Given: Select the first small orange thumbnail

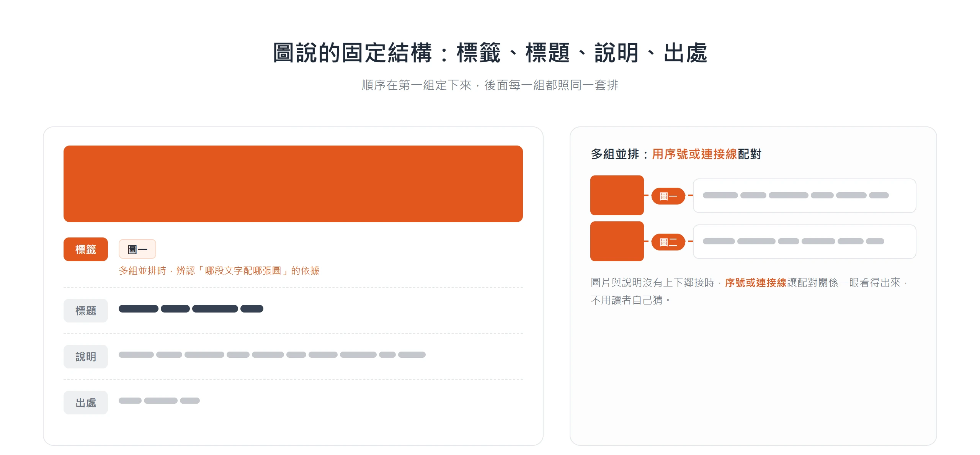Looking at the screenshot, I should [617, 195].
